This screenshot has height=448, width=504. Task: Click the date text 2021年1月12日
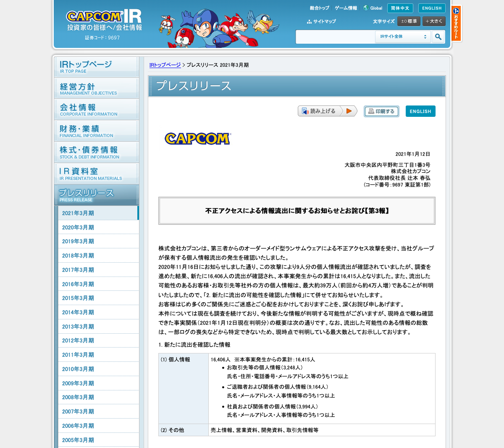[412, 154]
